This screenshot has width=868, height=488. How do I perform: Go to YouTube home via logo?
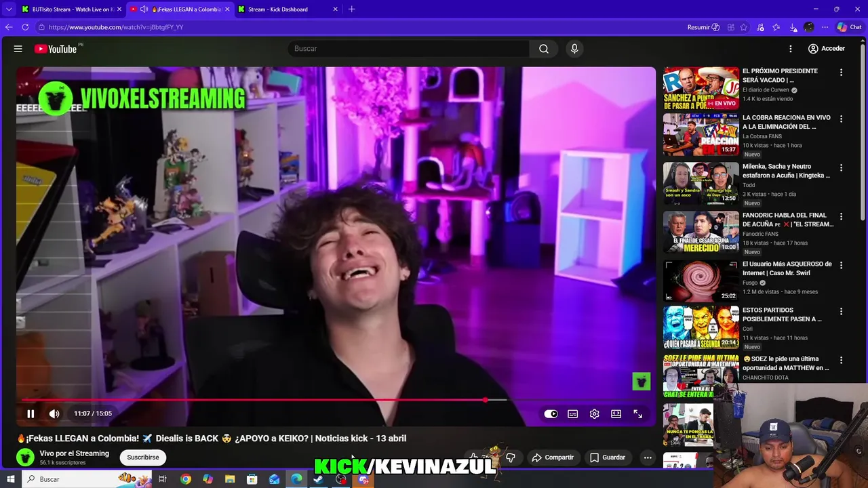(56, 49)
